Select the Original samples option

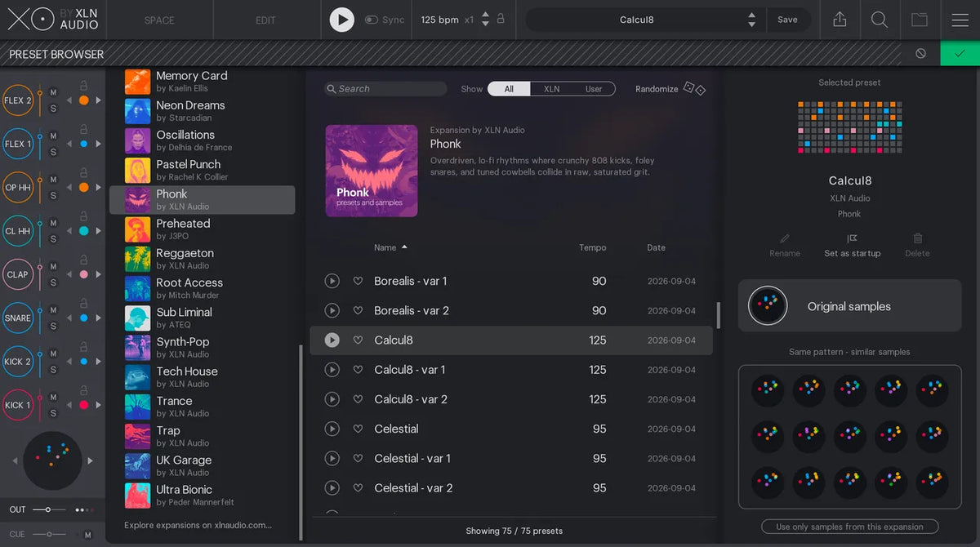point(849,306)
